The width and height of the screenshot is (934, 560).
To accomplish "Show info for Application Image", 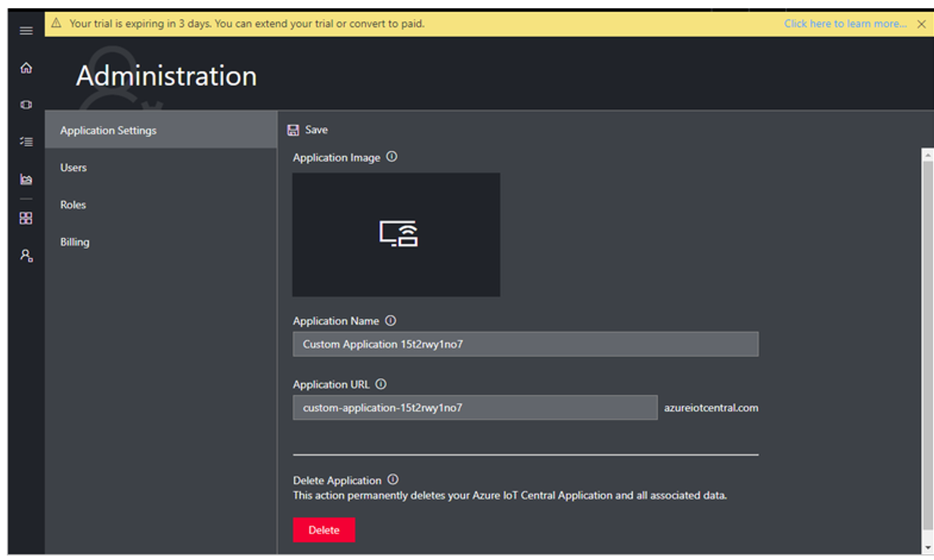I will click(x=392, y=157).
